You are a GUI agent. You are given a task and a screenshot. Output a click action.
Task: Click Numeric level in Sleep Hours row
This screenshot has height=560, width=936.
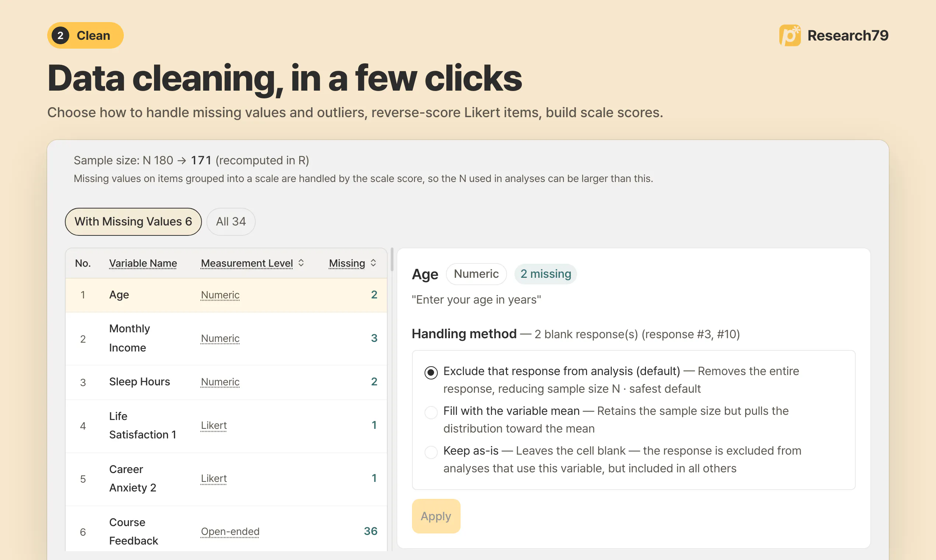click(x=220, y=382)
